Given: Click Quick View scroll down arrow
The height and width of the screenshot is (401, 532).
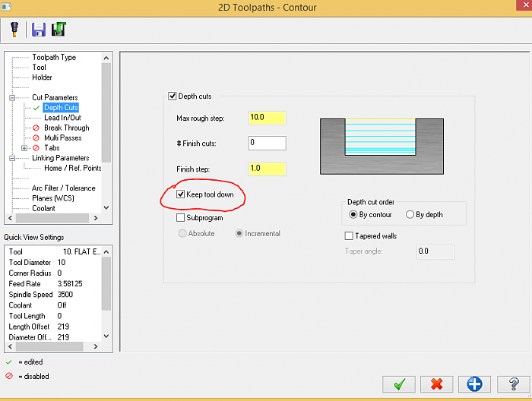Looking at the screenshot, I should (x=106, y=336).
